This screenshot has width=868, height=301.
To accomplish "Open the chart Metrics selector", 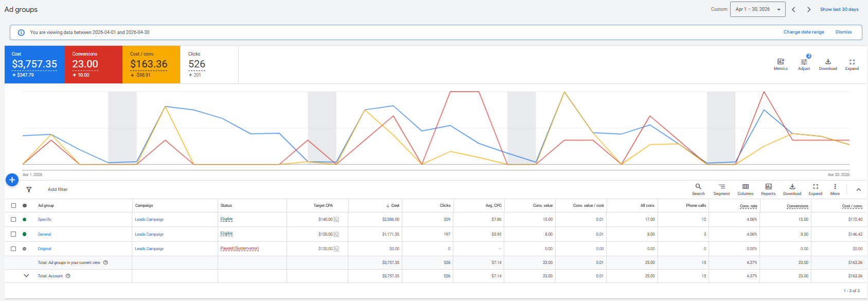I will pos(781,64).
